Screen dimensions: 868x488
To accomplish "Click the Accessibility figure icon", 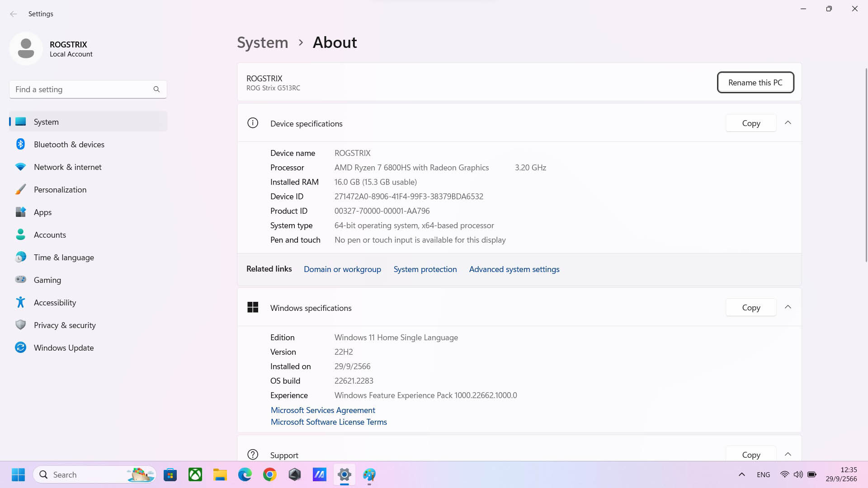I will pos(20,302).
